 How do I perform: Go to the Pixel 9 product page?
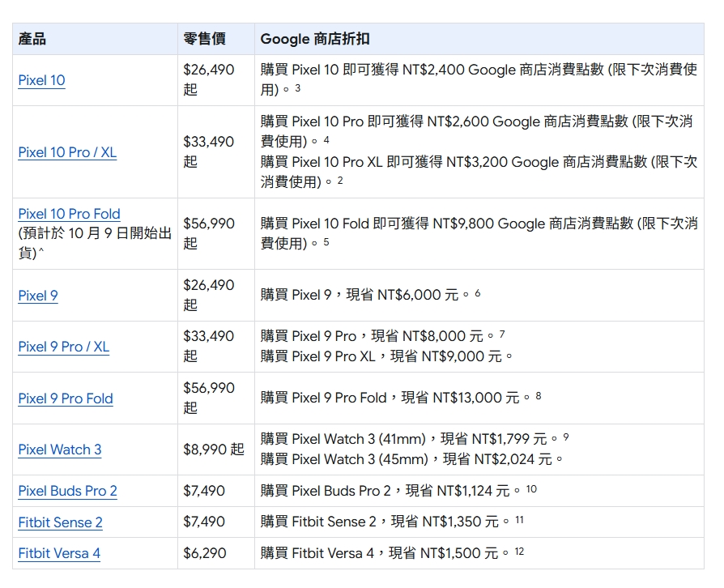38,296
